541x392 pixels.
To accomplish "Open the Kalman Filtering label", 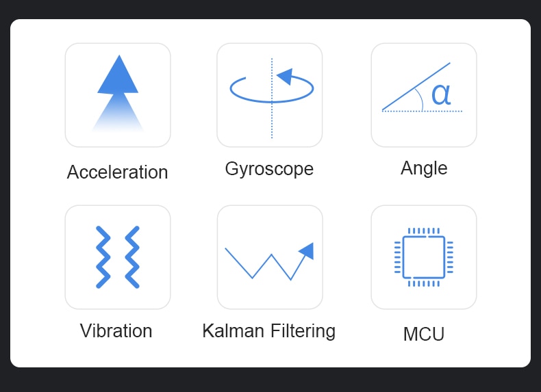I will 268,331.
